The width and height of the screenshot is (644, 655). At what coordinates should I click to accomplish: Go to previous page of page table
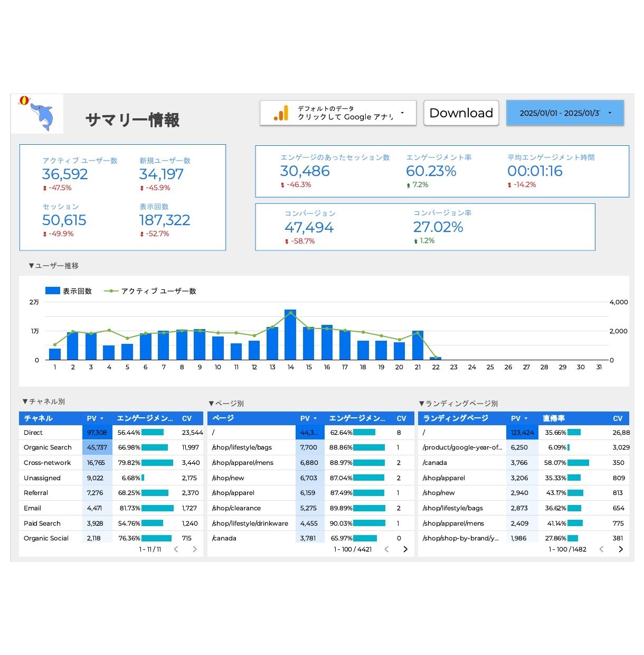(386, 549)
